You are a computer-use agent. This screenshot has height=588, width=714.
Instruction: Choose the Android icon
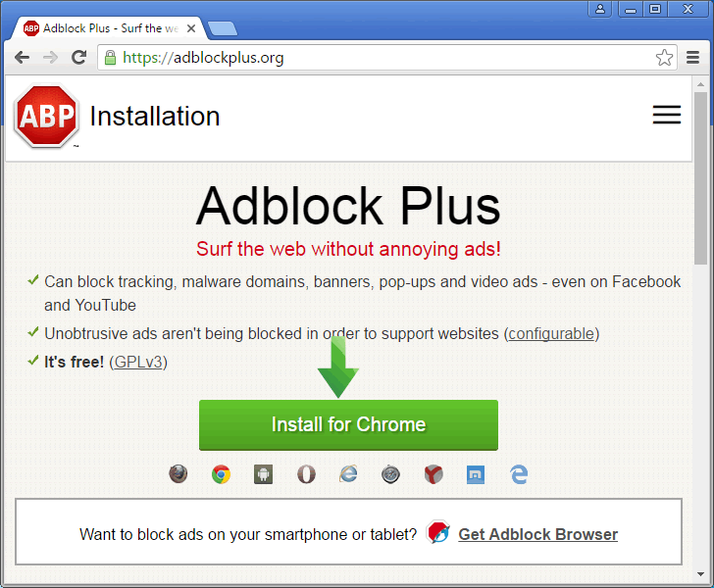click(x=263, y=474)
